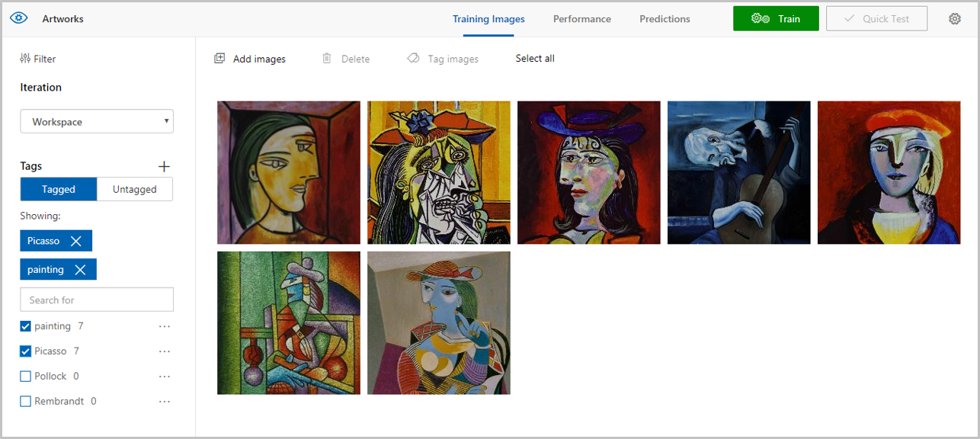This screenshot has height=439, width=980.
Task: Select the orange beret woman thumbnail
Action: pos(889,173)
